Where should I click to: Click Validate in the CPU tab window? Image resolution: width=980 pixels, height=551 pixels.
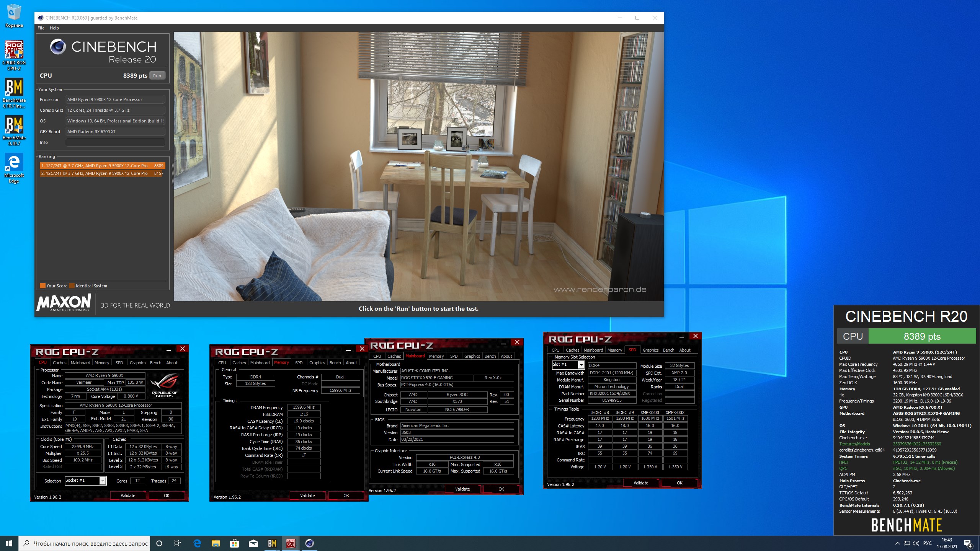(x=128, y=496)
